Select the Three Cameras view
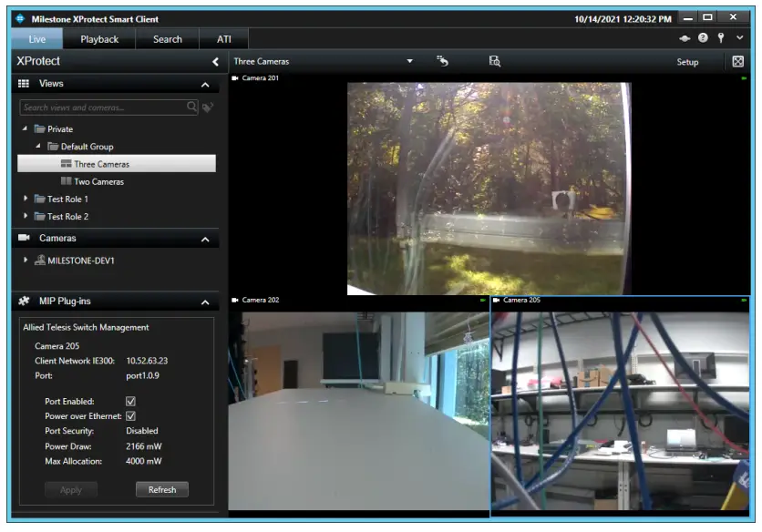 117,164
